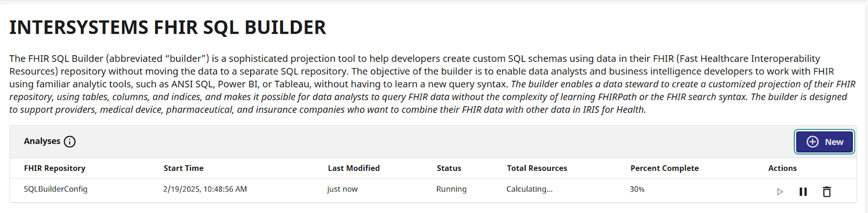Viewport: 868px width, 213px height.
Task: Pause the SQLBuilderConfig analysis
Action: click(x=803, y=191)
